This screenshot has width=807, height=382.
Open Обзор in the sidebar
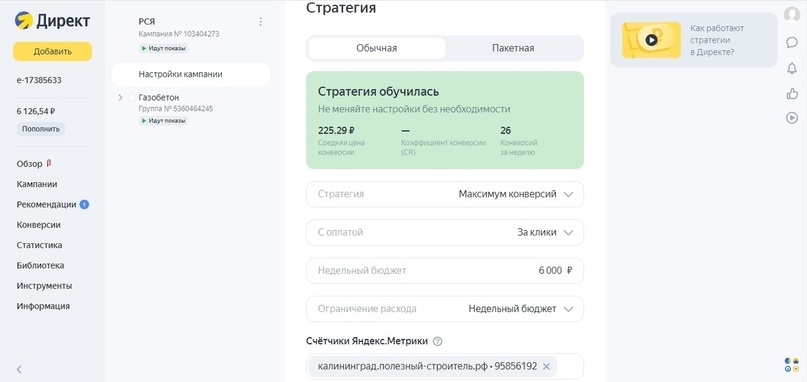point(29,164)
